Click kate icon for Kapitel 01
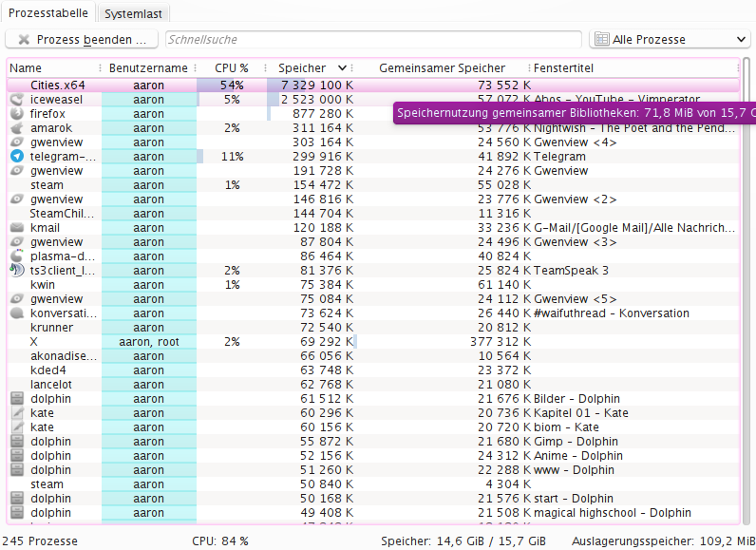This screenshot has height=550, width=756. pyautogui.click(x=17, y=413)
